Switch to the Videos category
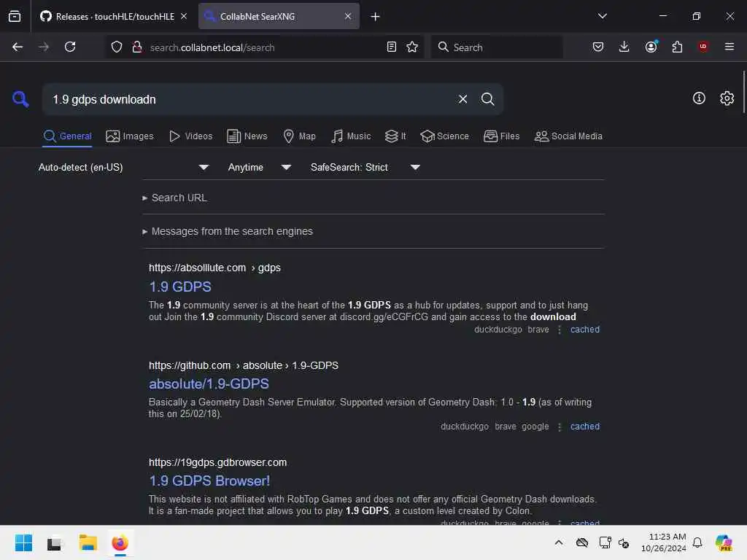747x560 pixels. [x=191, y=136]
